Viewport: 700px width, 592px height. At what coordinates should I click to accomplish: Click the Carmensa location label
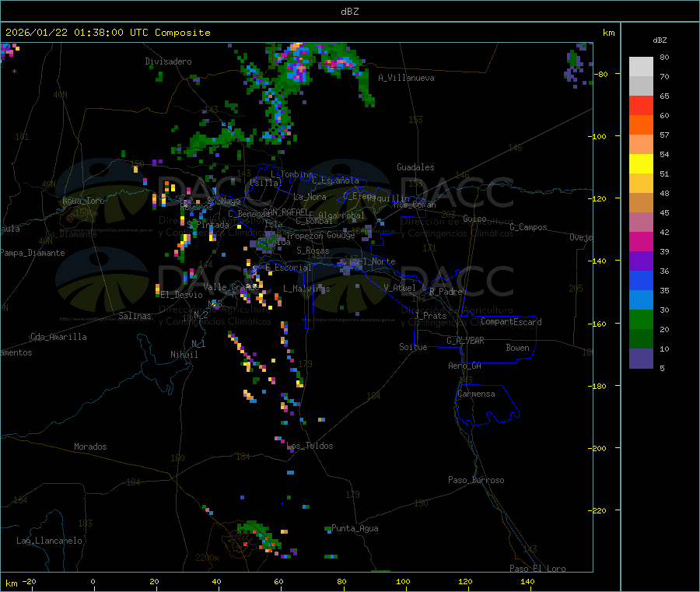click(476, 394)
